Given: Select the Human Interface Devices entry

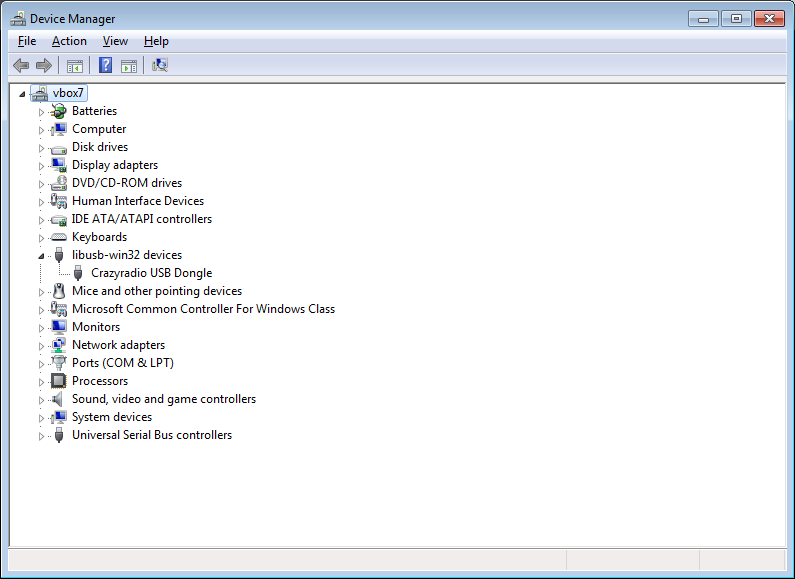Looking at the screenshot, I should (x=137, y=201).
